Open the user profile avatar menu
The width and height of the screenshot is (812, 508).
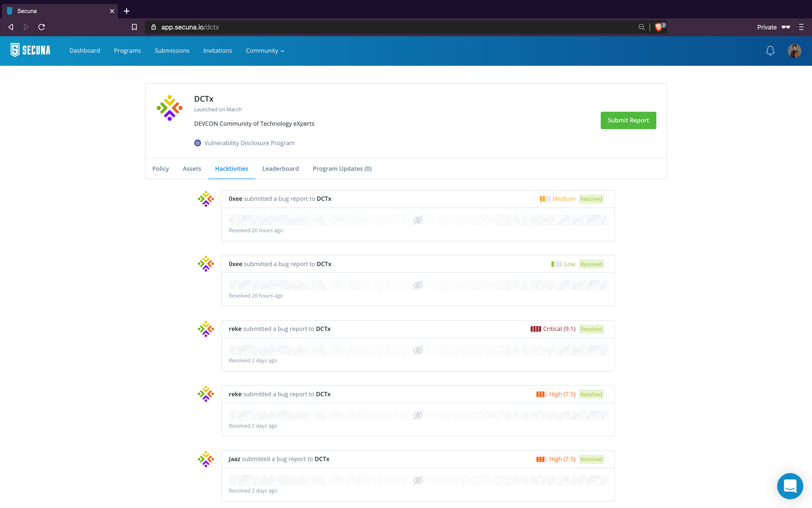click(795, 51)
